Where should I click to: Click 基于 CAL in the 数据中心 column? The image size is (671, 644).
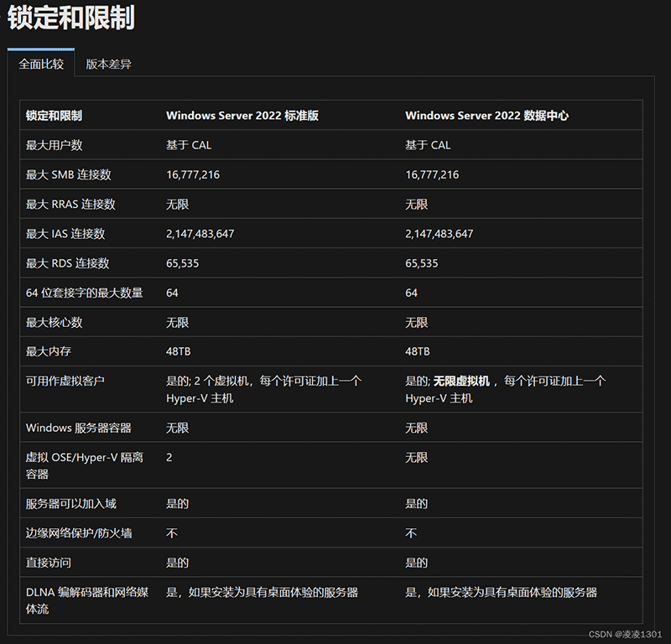click(x=428, y=145)
